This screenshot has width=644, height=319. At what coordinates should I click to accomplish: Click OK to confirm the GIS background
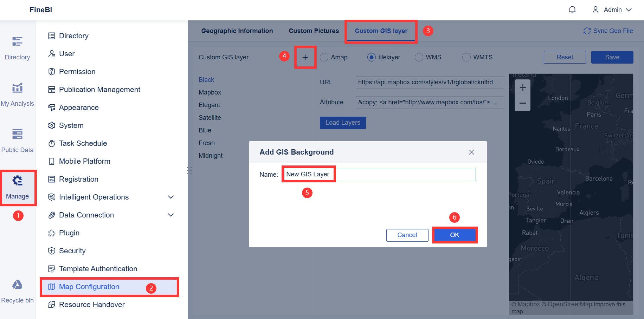point(455,235)
